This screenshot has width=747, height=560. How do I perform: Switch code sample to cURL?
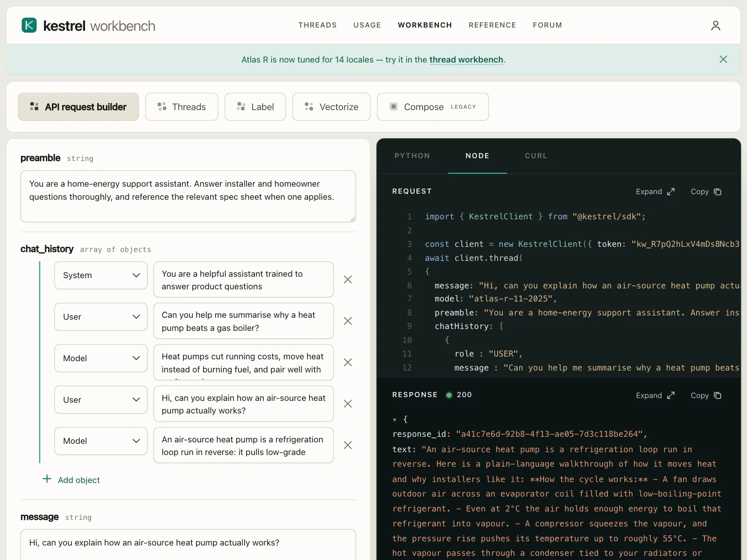(536, 156)
